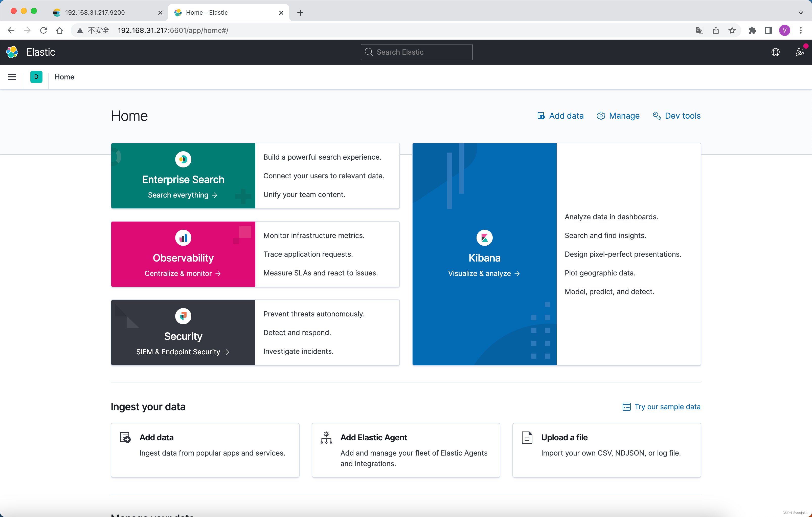Focus the Search Elastic field
The image size is (812, 517).
(416, 52)
